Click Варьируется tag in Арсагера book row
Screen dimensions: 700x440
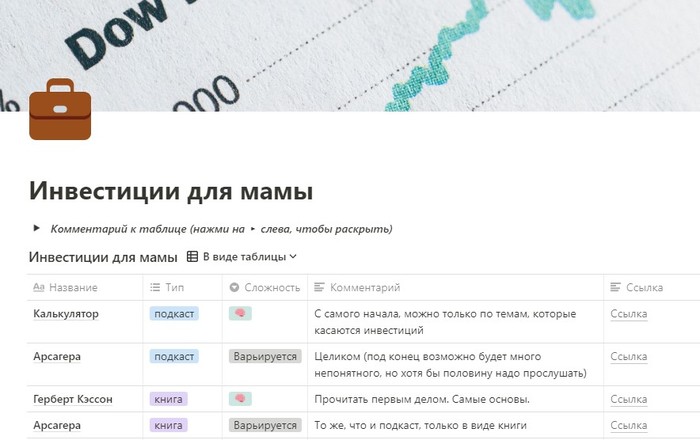[265, 425]
